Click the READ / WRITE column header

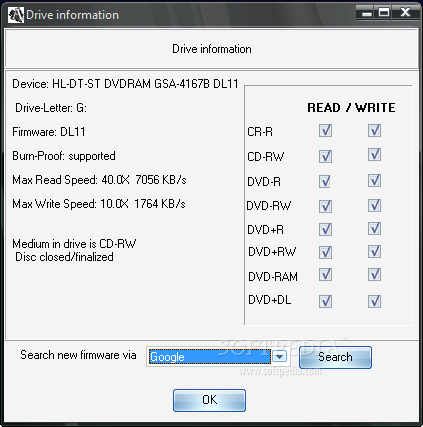coord(351,108)
